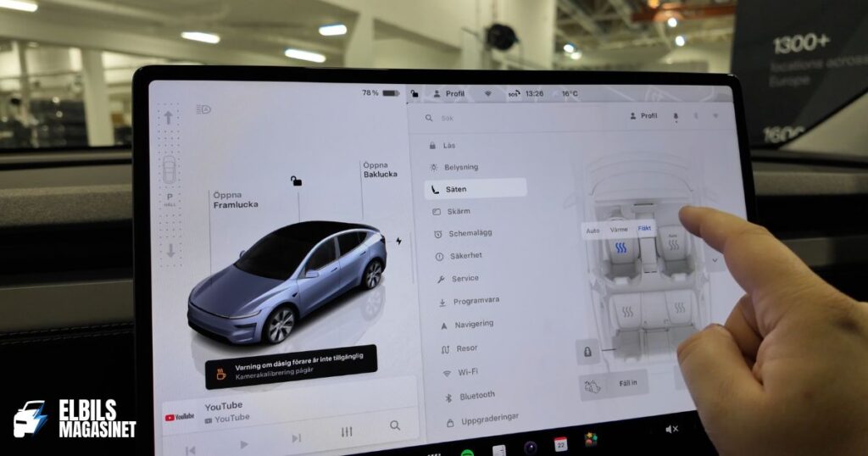Tap the charge port lightning icon
The image size is (868, 456).
click(398, 242)
